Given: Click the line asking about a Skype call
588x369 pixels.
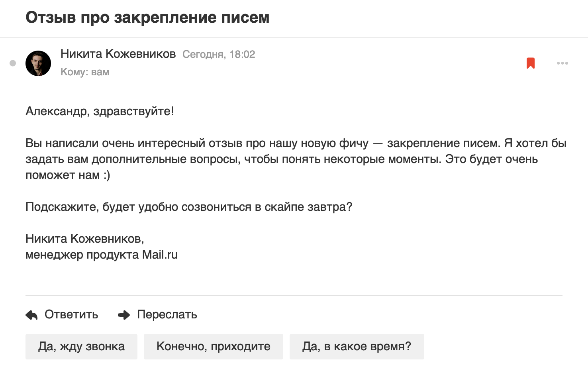Looking at the screenshot, I should point(189,207).
